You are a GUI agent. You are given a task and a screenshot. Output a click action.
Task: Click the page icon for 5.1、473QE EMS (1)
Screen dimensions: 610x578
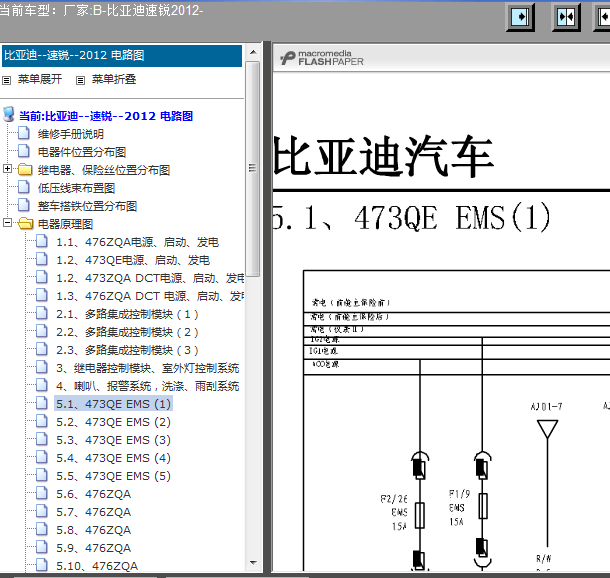click(42, 403)
